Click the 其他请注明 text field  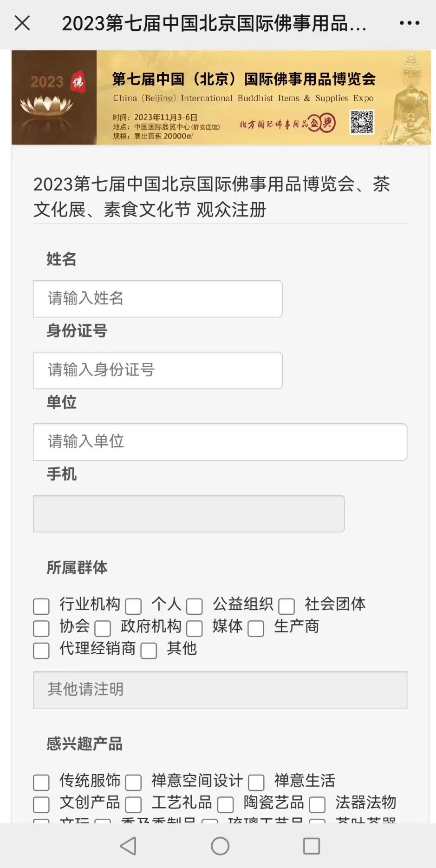pos(220,689)
